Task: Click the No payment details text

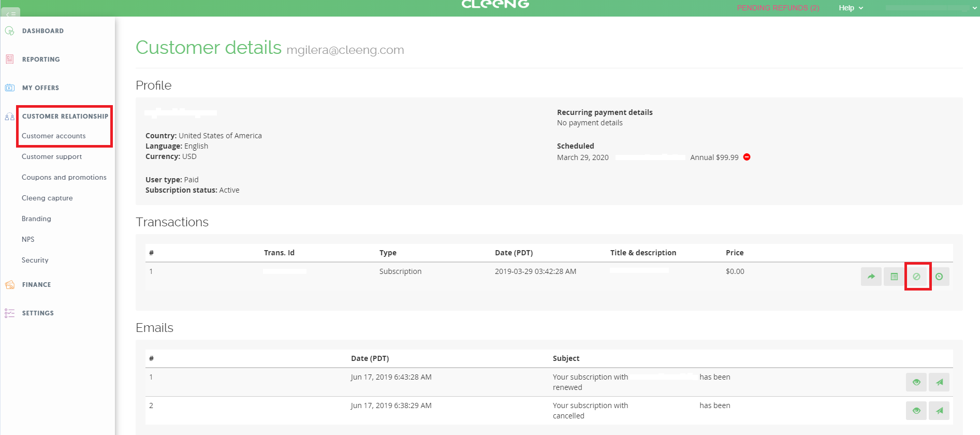Action: tap(590, 123)
